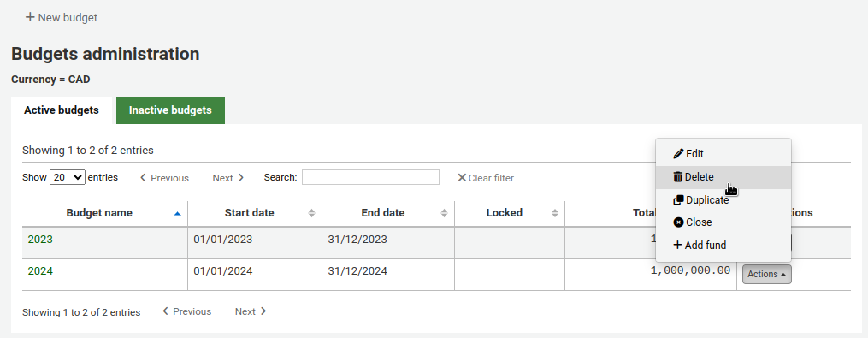Sort by the Budget name column header

tap(104, 213)
